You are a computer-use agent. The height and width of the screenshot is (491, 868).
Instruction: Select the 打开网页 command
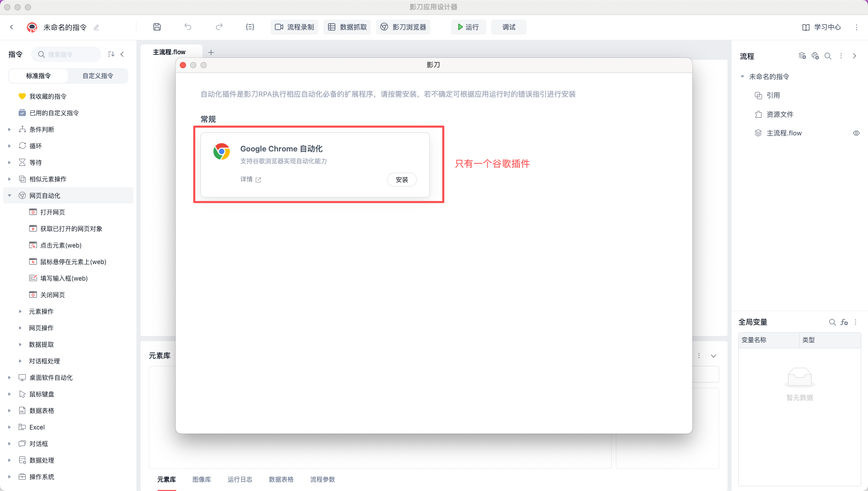53,212
